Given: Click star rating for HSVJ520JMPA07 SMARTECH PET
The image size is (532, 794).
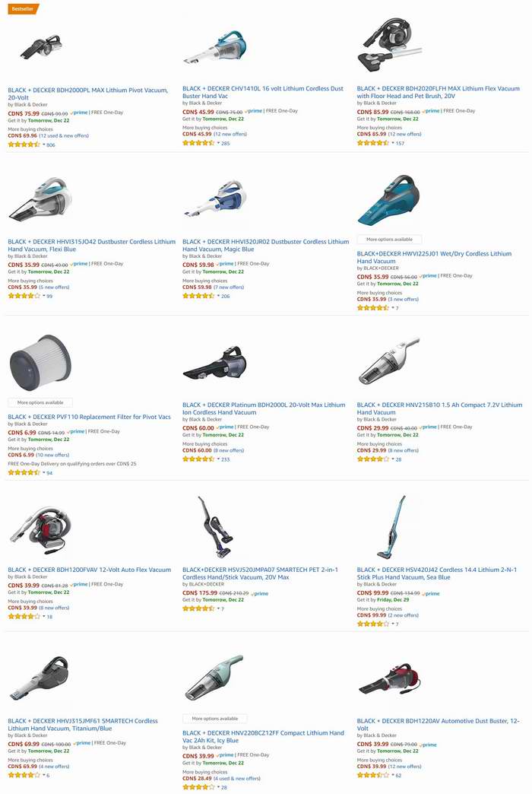Looking at the screenshot, I should pyautogui.click(x=198, y=608).
